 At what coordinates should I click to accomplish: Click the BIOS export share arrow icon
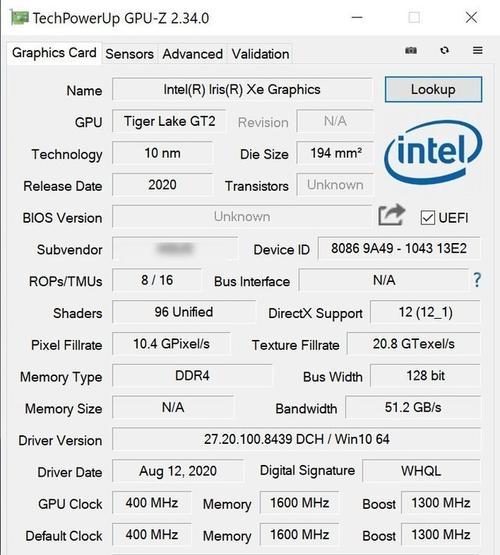tap(391, 215)
